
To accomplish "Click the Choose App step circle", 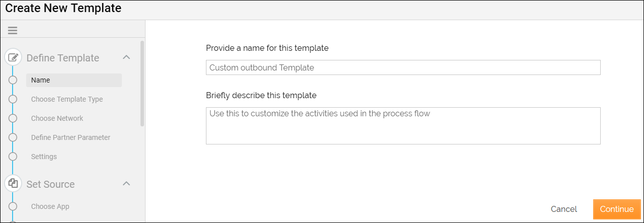I will click(x=13, y=206).
